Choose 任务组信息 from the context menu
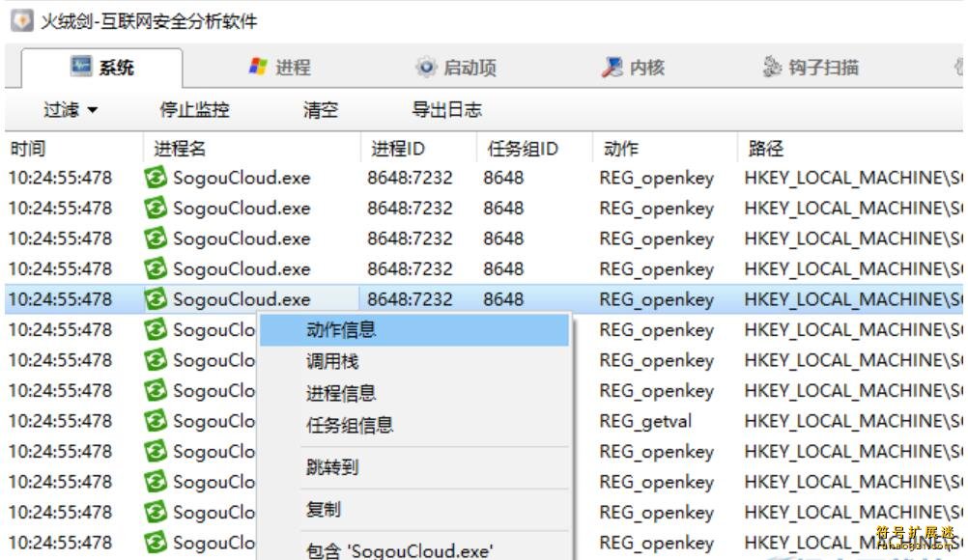 click(350, 425)
